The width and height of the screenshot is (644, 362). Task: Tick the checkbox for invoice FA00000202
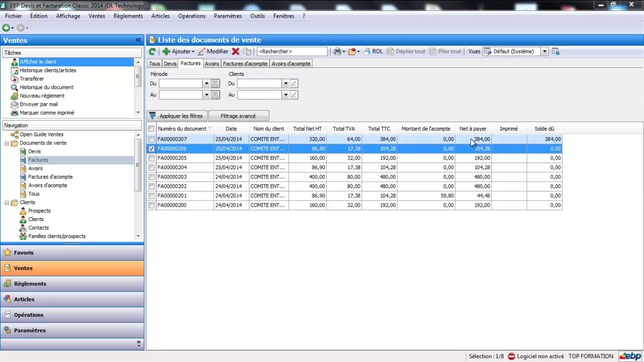[151, 187]
